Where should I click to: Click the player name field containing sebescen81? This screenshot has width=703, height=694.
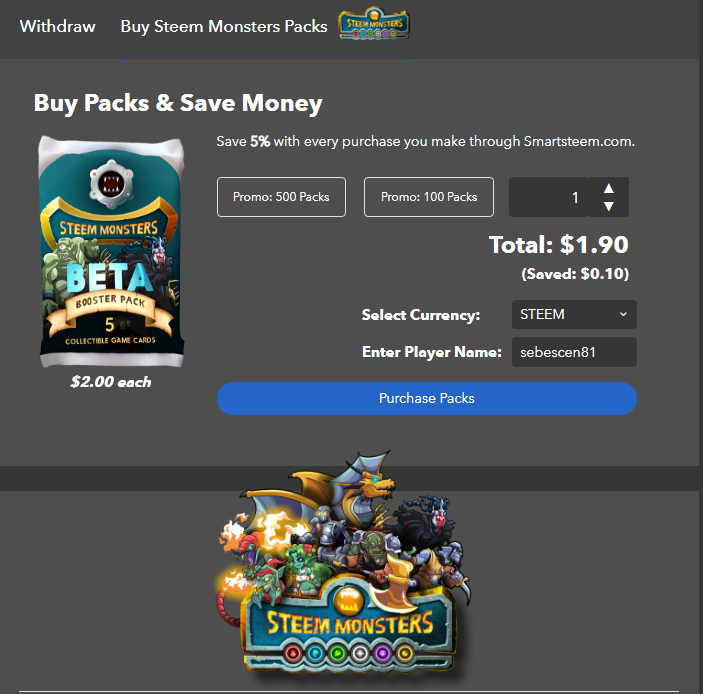tap(574, 352)
